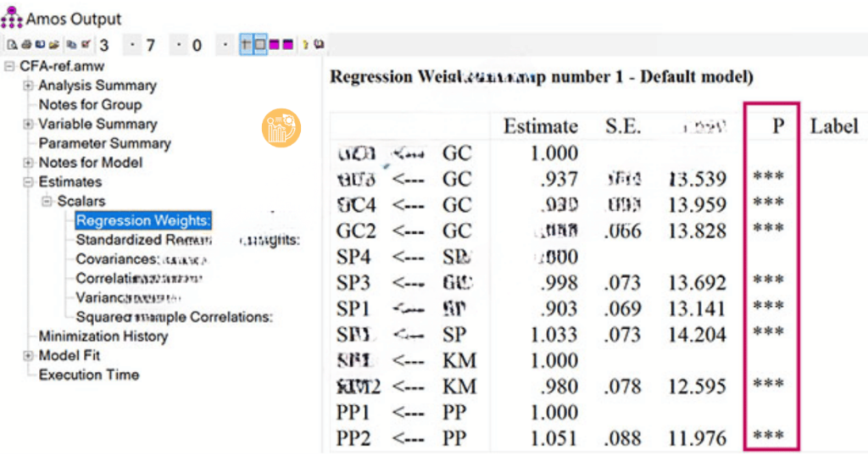868x456 pixels.
Task: Open Standardized Regression Weights item
Action: pyautogui.click(x=187, y=240)
